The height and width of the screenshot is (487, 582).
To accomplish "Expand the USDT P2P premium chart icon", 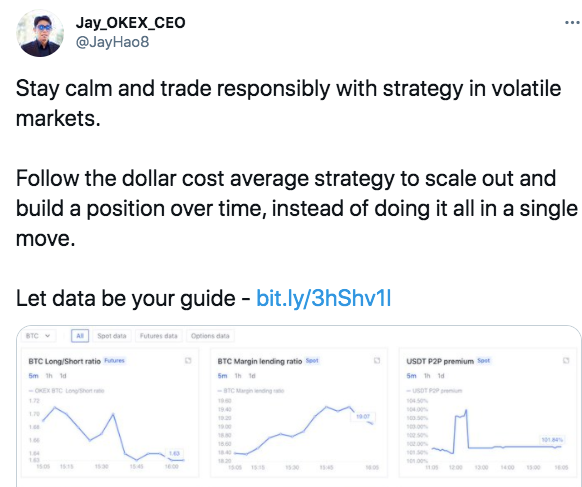I will pos(566,360).
